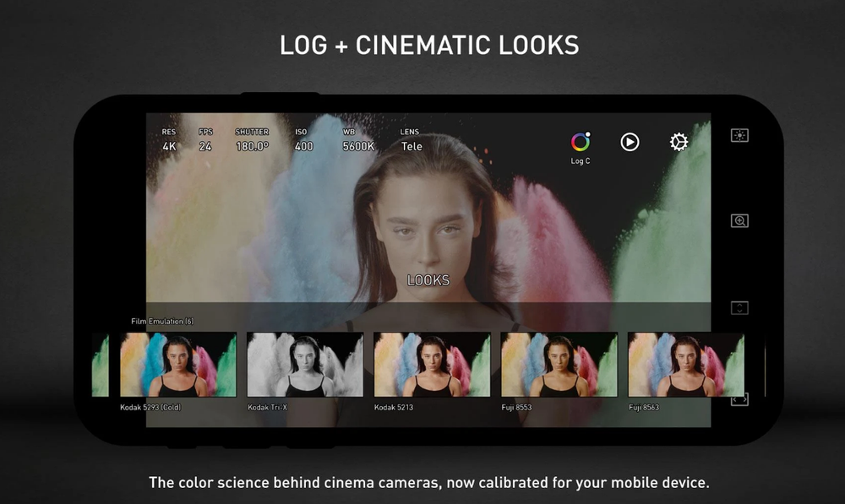Open the camera settings gear

(680, 142)
